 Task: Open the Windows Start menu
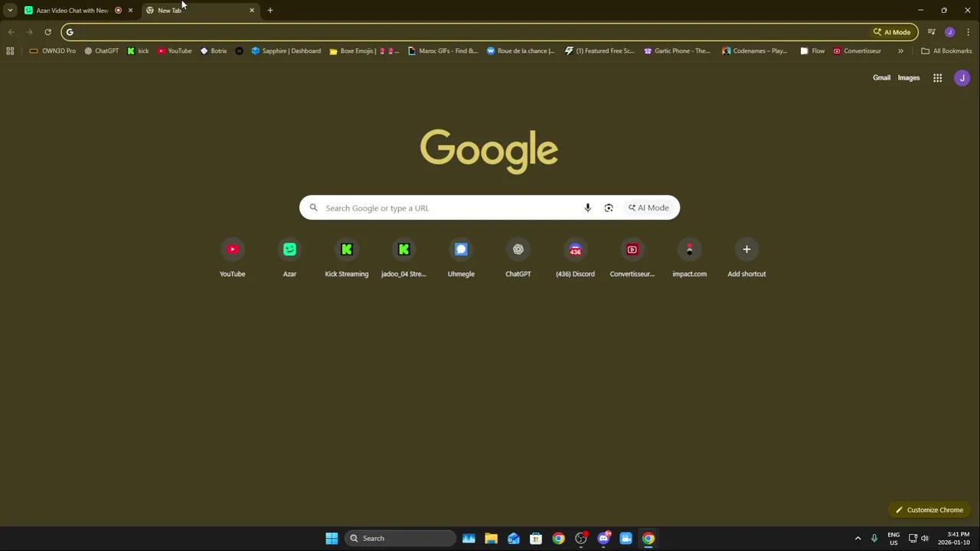click(332, 538)
